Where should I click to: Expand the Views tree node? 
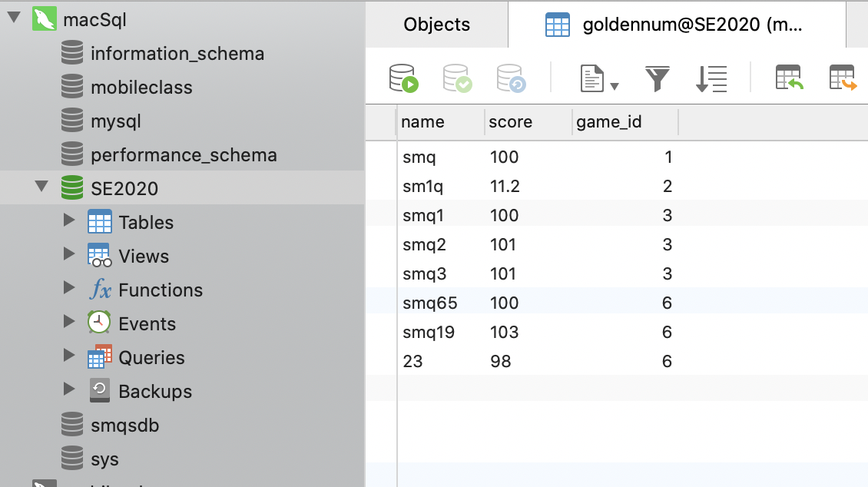point(70,256)
